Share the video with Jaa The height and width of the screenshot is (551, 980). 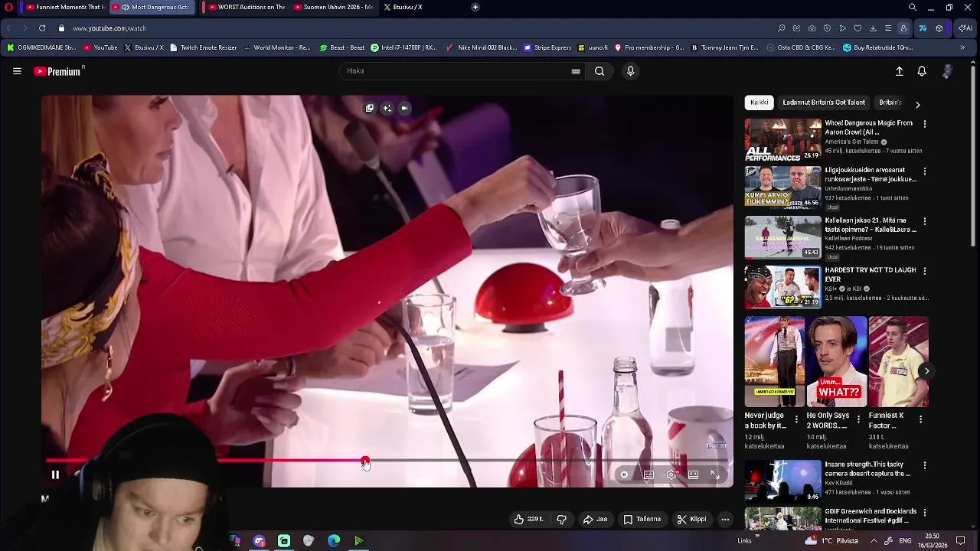click(595, 520)
